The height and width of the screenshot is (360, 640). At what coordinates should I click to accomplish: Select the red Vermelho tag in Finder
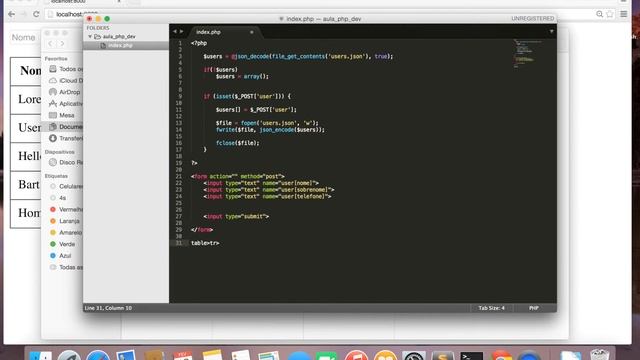pyautogui.click(x=66, y=209)
